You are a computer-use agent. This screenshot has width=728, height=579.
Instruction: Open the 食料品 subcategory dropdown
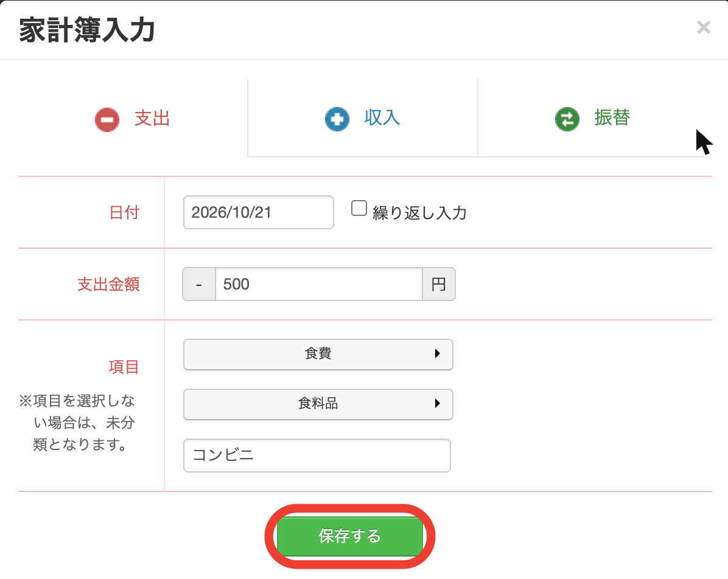pos(318,404)
